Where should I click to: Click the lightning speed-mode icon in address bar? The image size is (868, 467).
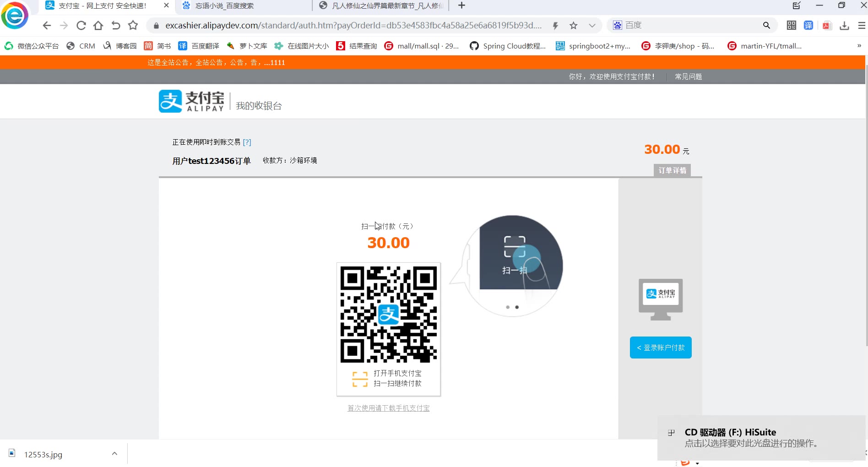(x=555, y=26)
